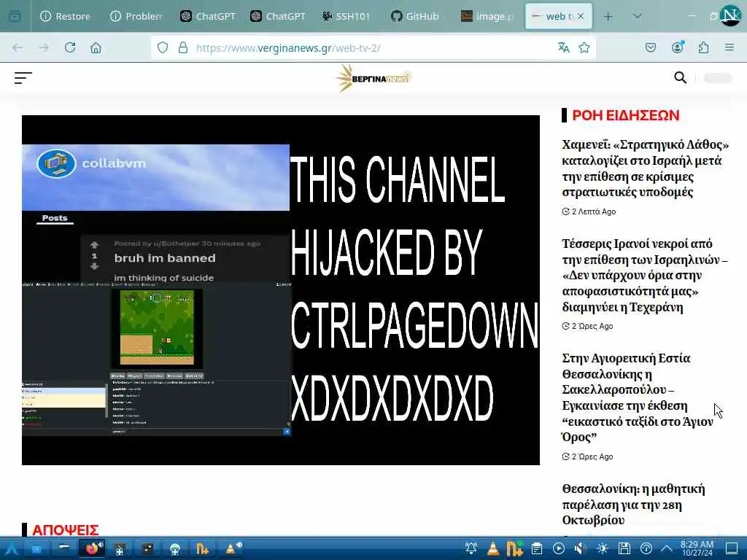Image resolution: width=747 pixels, height=560 pixels.
Task: Translate this page using address bar icon
Action: pyautogui.click(x=564, y=47)
